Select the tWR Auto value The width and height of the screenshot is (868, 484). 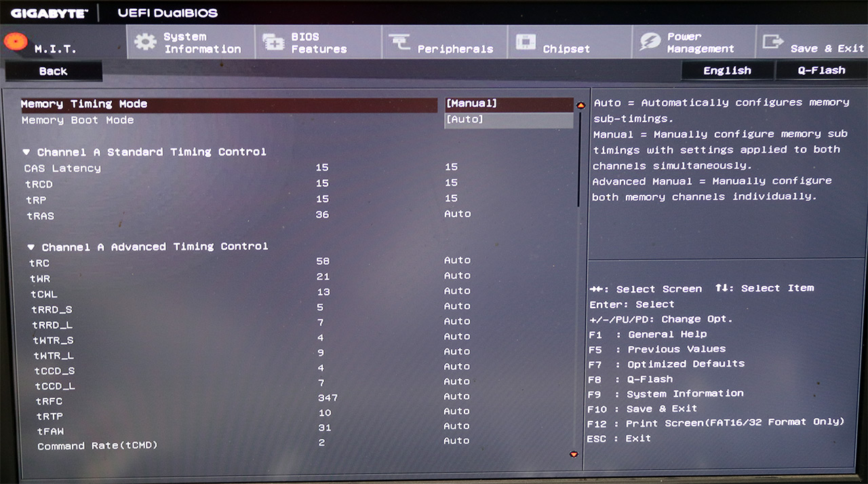tap(458, 276)
